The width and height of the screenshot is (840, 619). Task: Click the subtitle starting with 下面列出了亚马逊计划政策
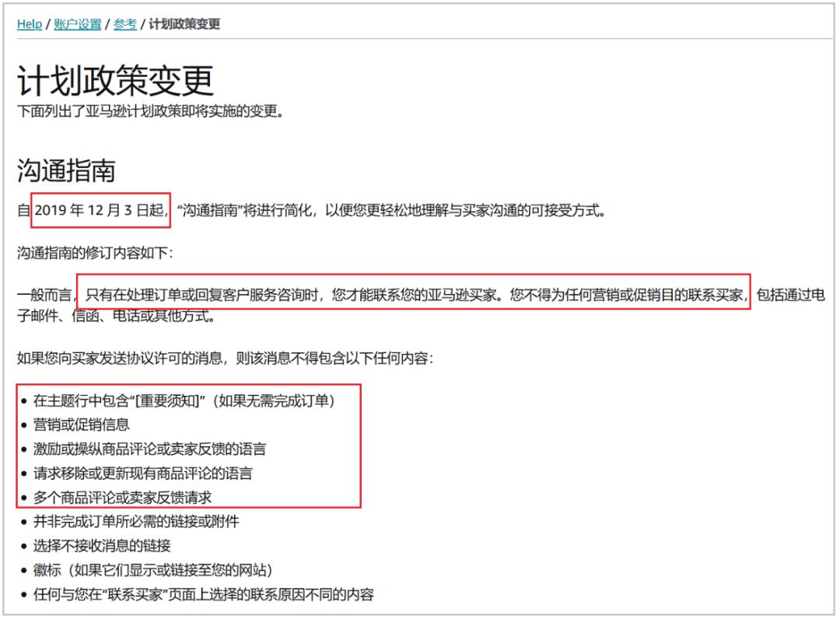pyautogui.click(x=150, y=110)
